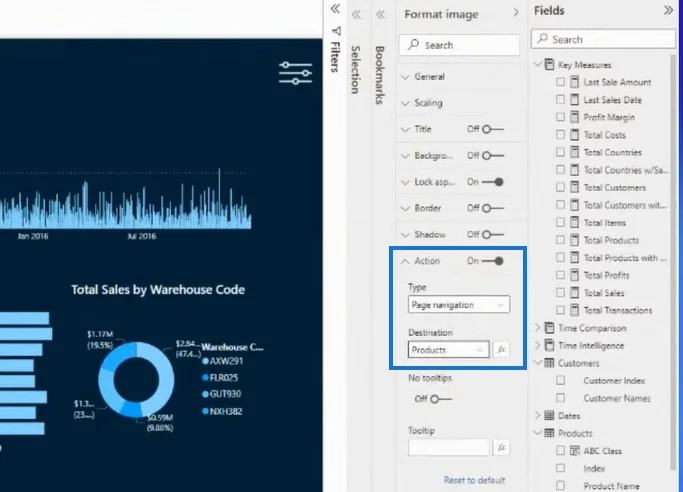
Task: Turn on the Background toggle
Action: [x=493, y=155]
